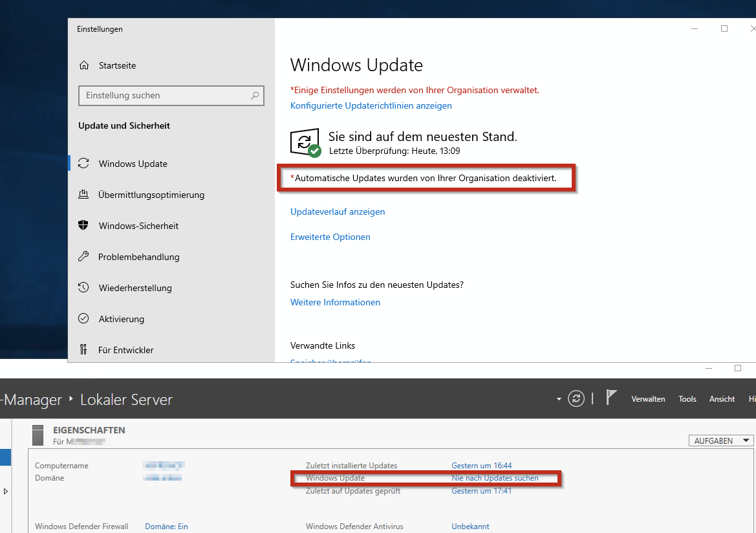Open the Ansicht menu in Server Manager
The width and height of the screenshot is (756, 533).
coord(722,399)
